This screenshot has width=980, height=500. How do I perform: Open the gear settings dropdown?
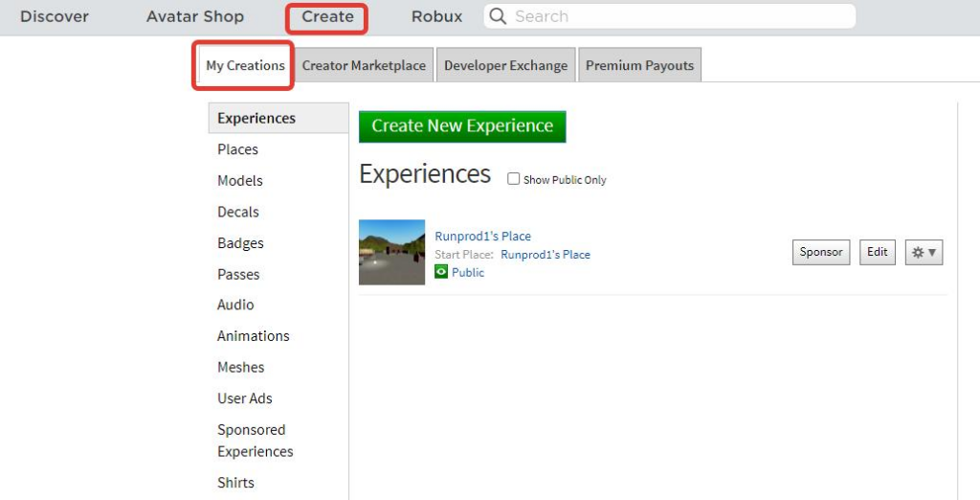[x=924, y=253]
